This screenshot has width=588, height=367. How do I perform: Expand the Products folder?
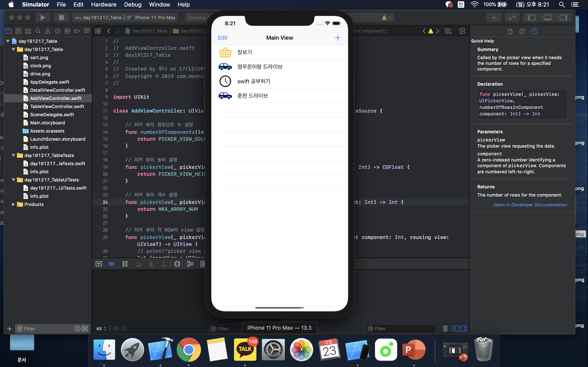click(x=14, y=204)
